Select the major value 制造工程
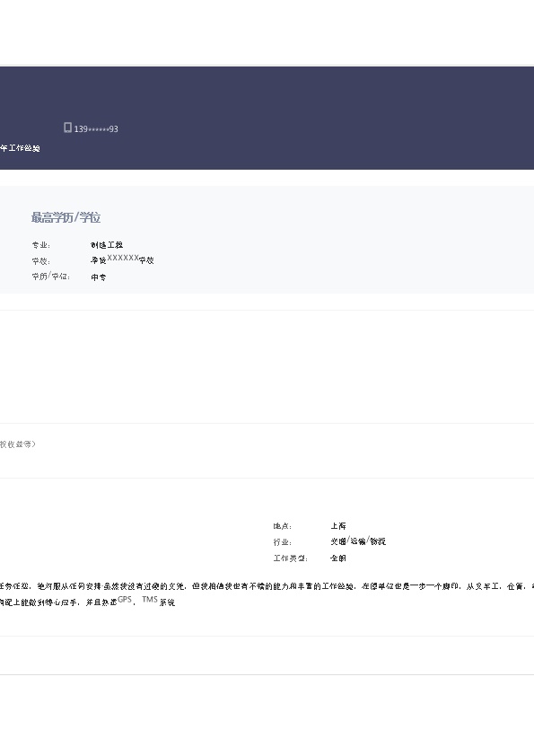 click(107, 245)
